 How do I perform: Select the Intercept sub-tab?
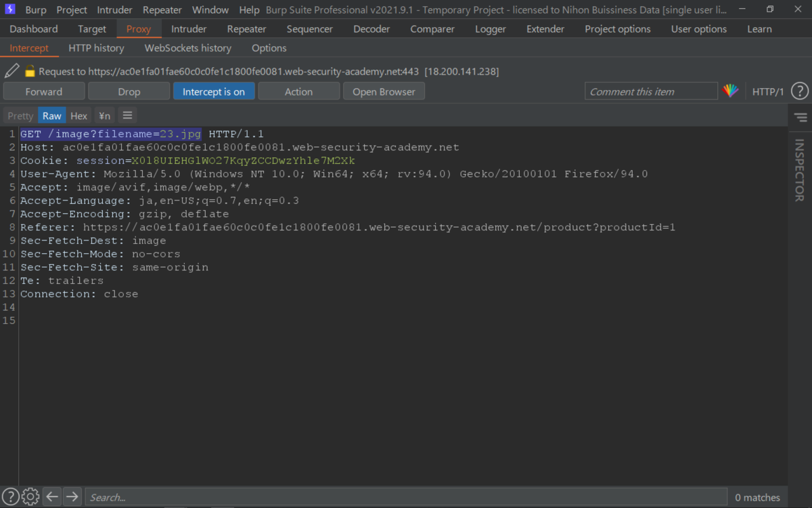(29, 48)
